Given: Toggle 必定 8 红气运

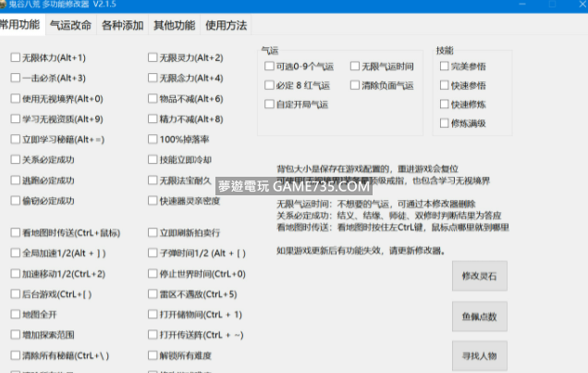Looking at the screenshot, I should (x=269, y=85).
